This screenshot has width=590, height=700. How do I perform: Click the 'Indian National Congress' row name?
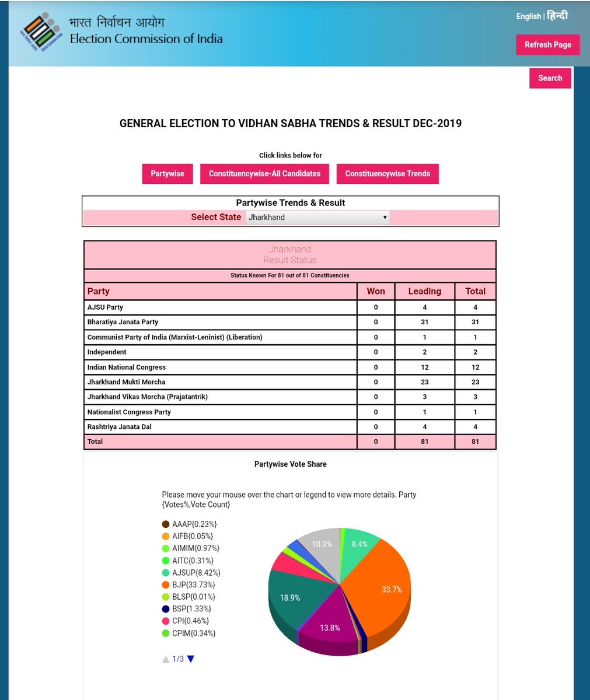click(x=126, y=367)
